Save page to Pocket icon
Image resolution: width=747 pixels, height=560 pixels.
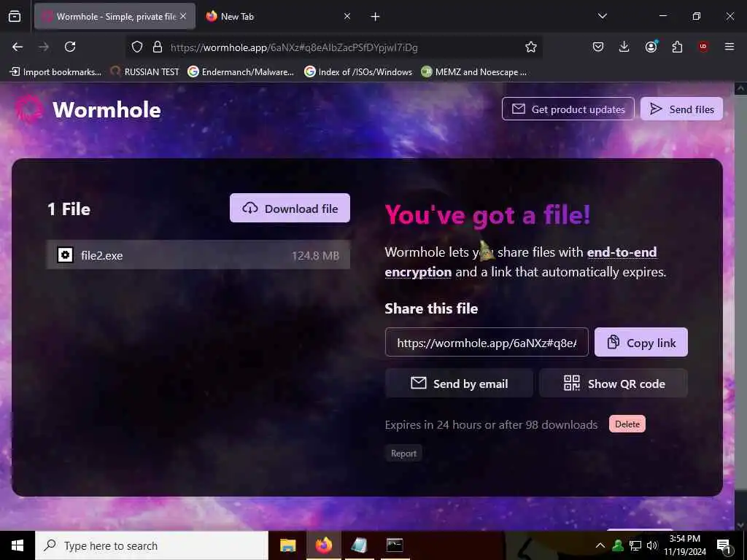(598, 47)
